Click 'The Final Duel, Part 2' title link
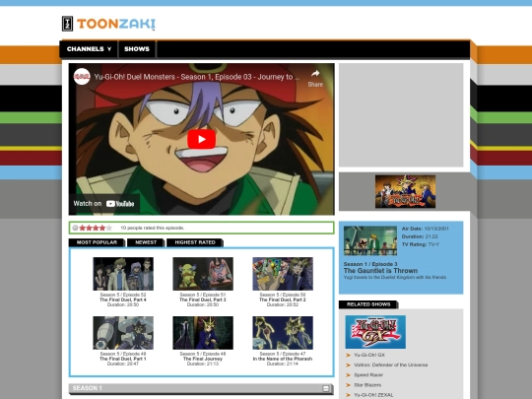This screenshot has height=399, width=532. click(x=283, y=299)
